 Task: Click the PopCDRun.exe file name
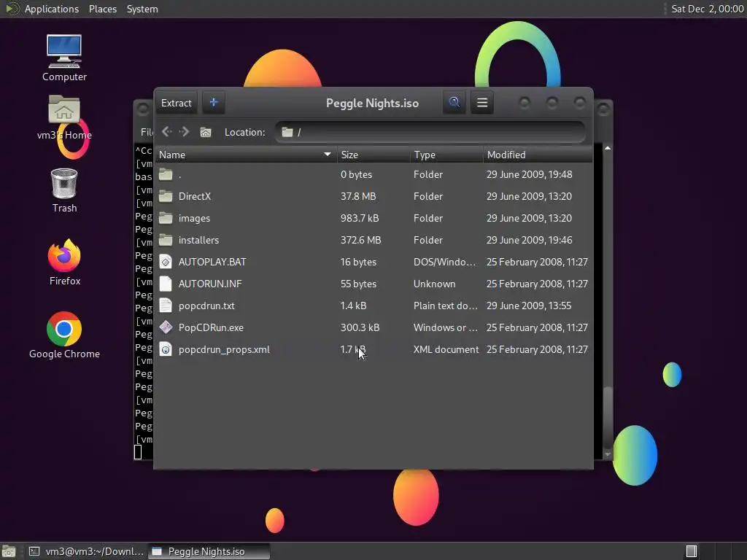click(x=211, y=327)
